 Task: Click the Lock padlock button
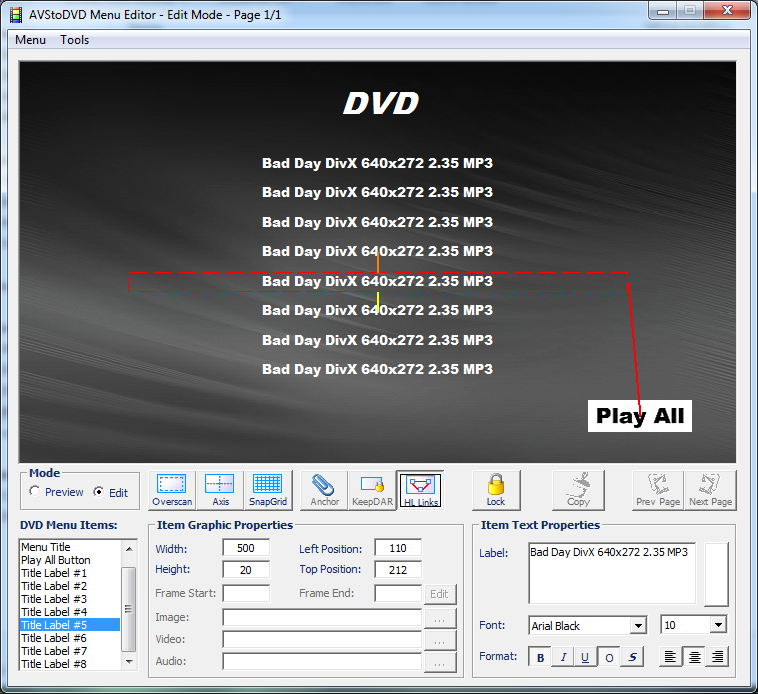click(x=496, y=490)
